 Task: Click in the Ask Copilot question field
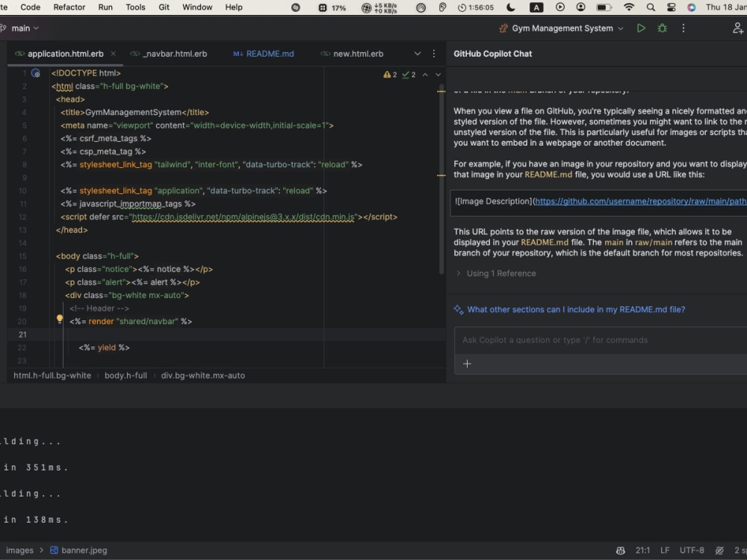tap(601, 340)
